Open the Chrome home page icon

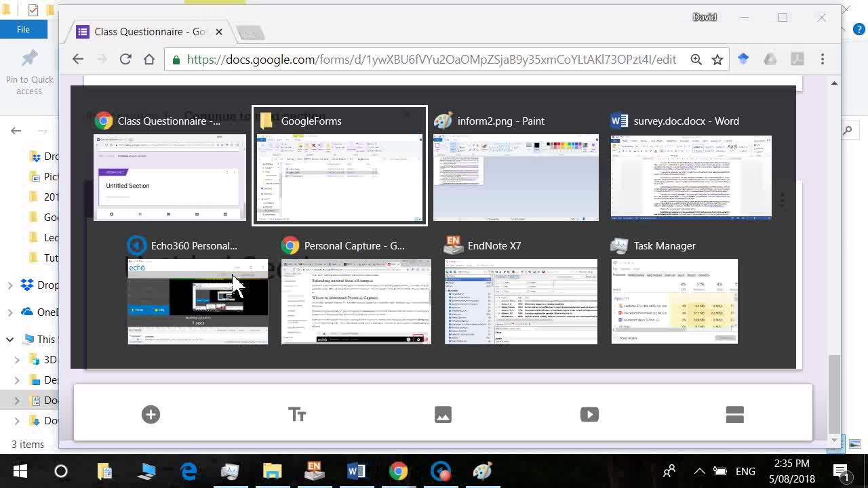tap(149, 60)
